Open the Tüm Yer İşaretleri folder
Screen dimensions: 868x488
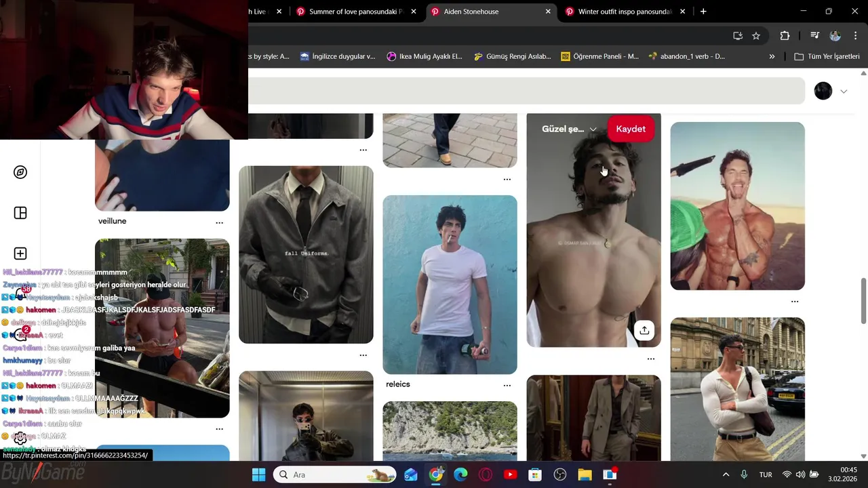point(827,56)
